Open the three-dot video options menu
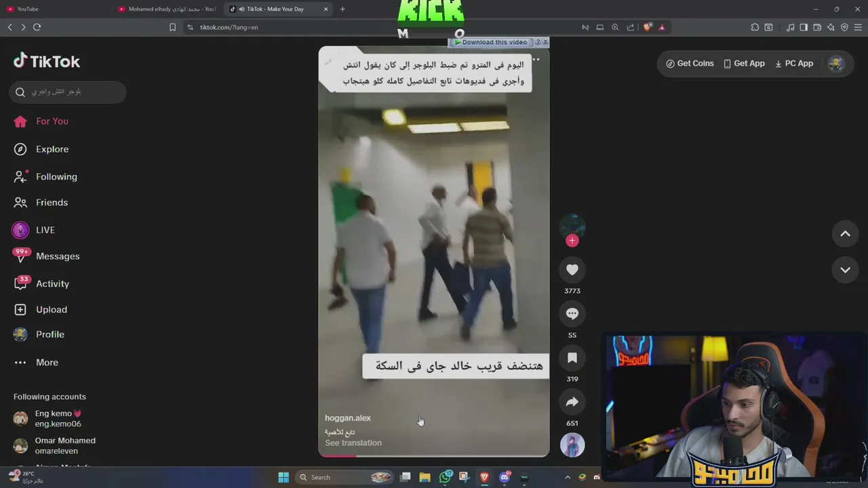The height and width of the screenshot is (488, 868). point(536,60)
